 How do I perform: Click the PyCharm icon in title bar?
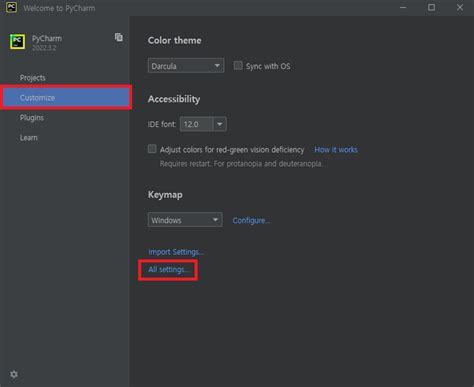coord(11,7)
